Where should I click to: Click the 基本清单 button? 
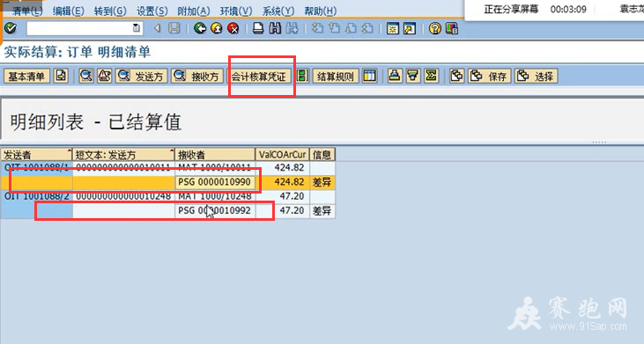(x=26, y=77)
